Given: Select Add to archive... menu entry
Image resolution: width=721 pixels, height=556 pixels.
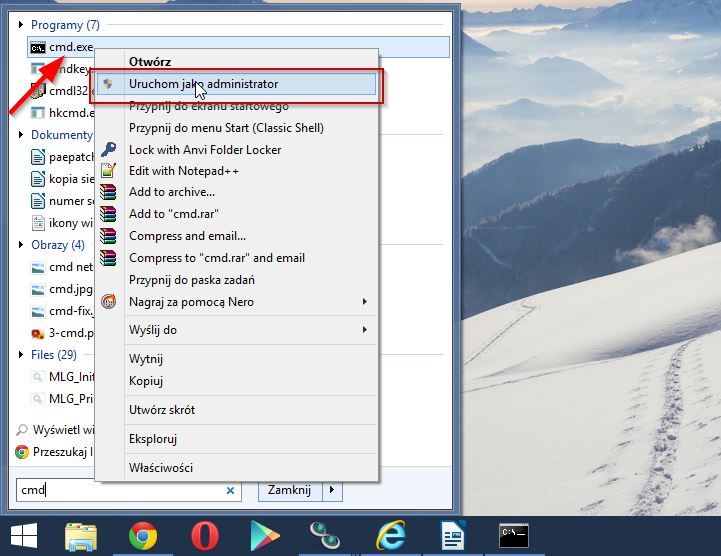Looking at the screenshot, I should (x=171, y=192).
